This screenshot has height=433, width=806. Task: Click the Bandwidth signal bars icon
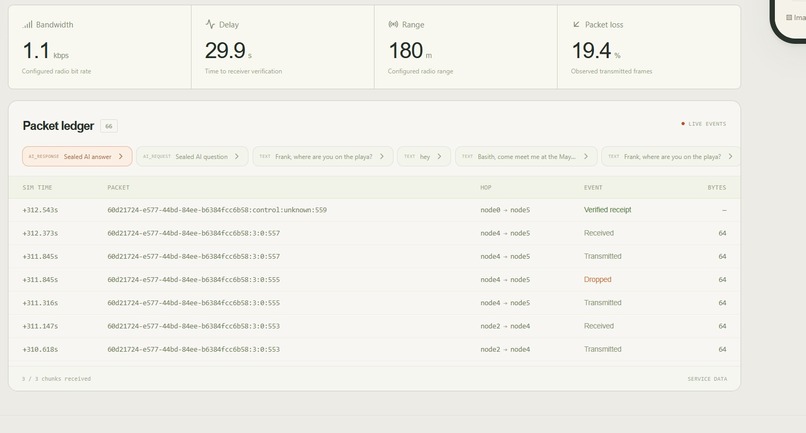[x=28, y=24]
